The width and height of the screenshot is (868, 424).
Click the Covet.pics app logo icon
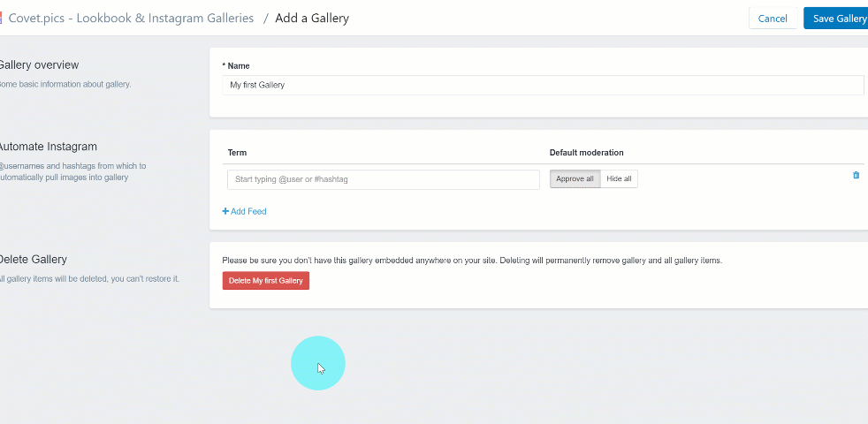1,19
